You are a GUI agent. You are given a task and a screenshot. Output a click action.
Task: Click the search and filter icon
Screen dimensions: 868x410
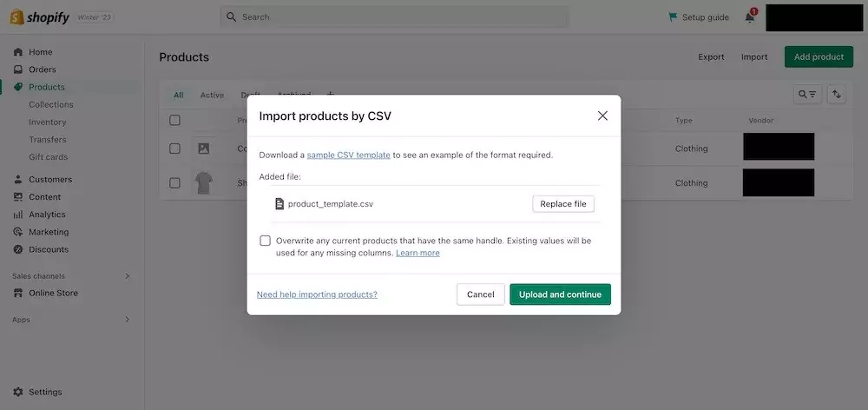point(807,95)
